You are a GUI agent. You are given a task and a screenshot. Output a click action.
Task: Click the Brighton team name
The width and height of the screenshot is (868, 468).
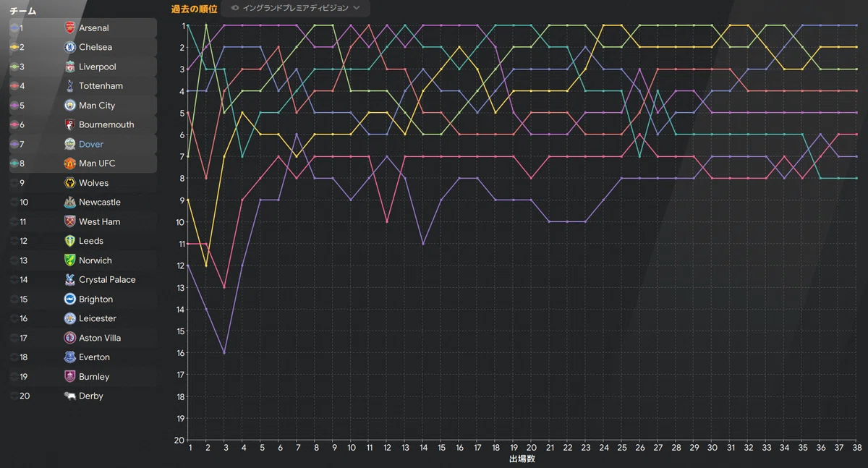96,299
